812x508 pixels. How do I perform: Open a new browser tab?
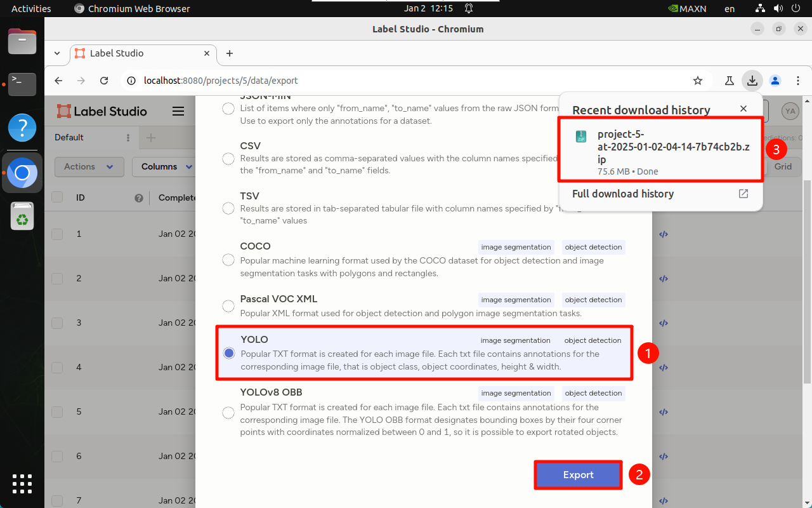pos(230,53)
